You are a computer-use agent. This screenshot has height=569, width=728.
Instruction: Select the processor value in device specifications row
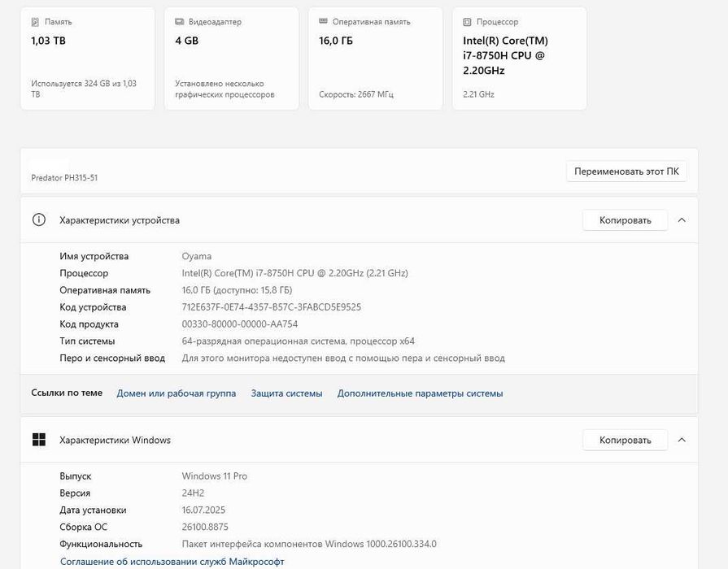(x=294, y=273)
